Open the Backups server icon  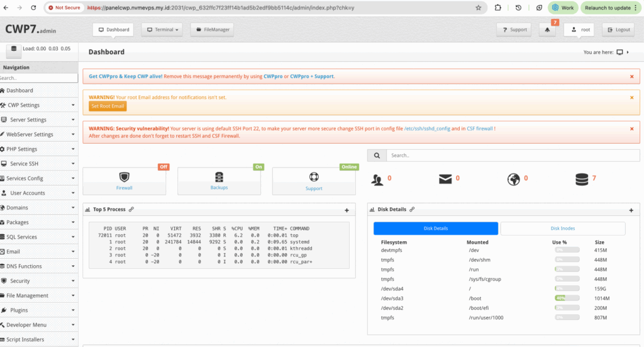pos(219,177)
